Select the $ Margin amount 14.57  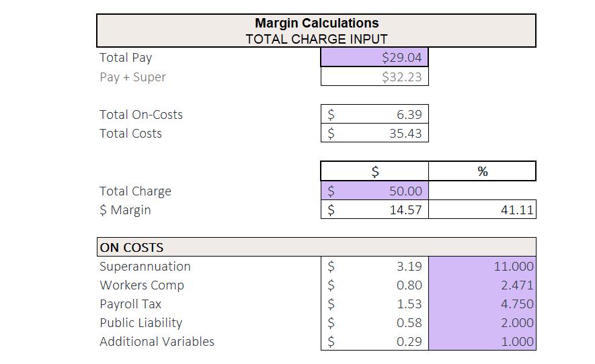point(374,210)
